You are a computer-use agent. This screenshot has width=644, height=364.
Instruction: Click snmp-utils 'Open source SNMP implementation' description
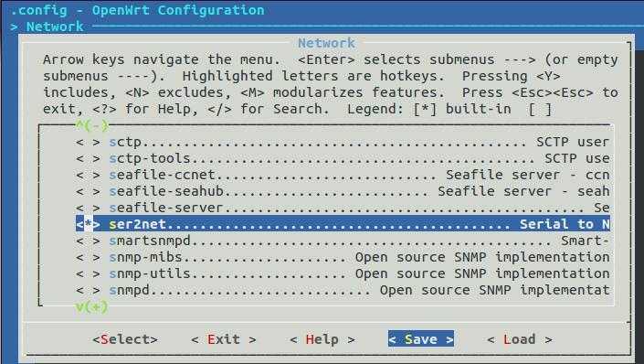click(482, 273)
